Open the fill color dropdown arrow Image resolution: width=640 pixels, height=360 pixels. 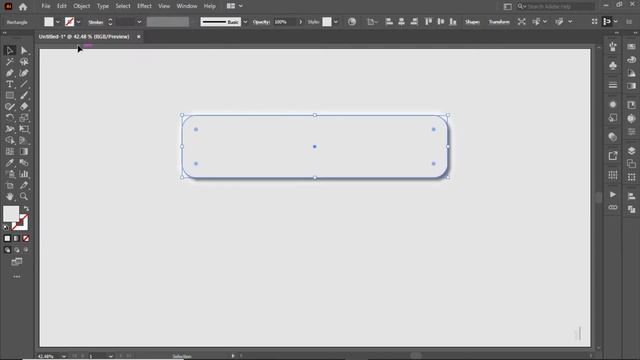coord(58,22)
